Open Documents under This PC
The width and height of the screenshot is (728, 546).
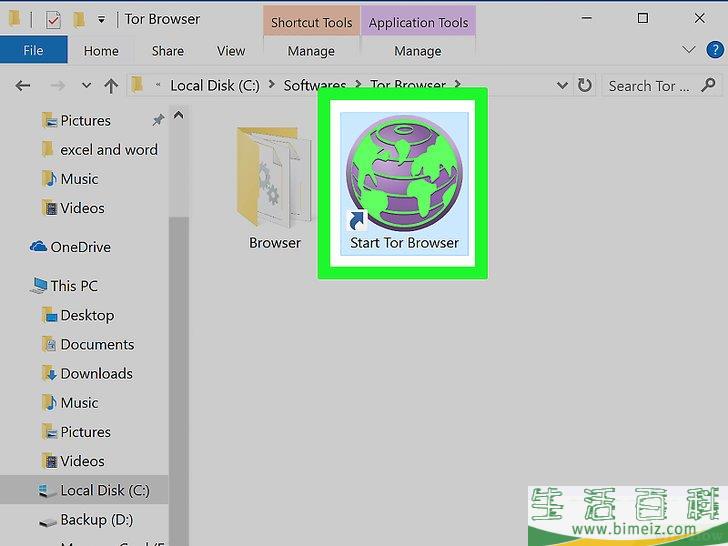[x=97, y=344]
